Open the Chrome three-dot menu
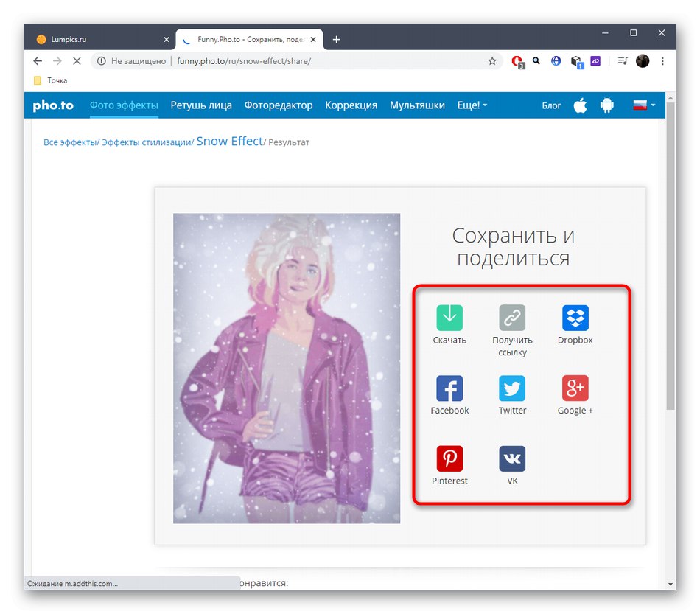Viewport: 700px width, 614px height. coord(662,61)
